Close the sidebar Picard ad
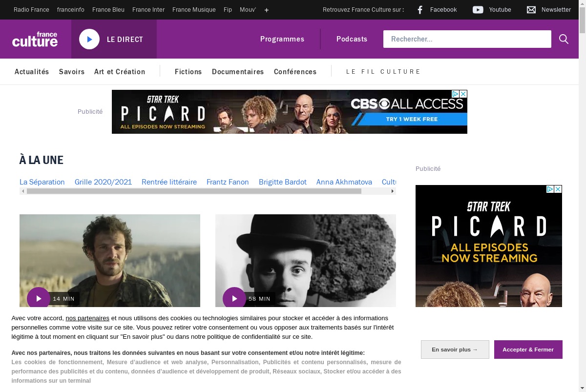Image resolution: width=586 pixels, height=392 pixels. [558, 189]
